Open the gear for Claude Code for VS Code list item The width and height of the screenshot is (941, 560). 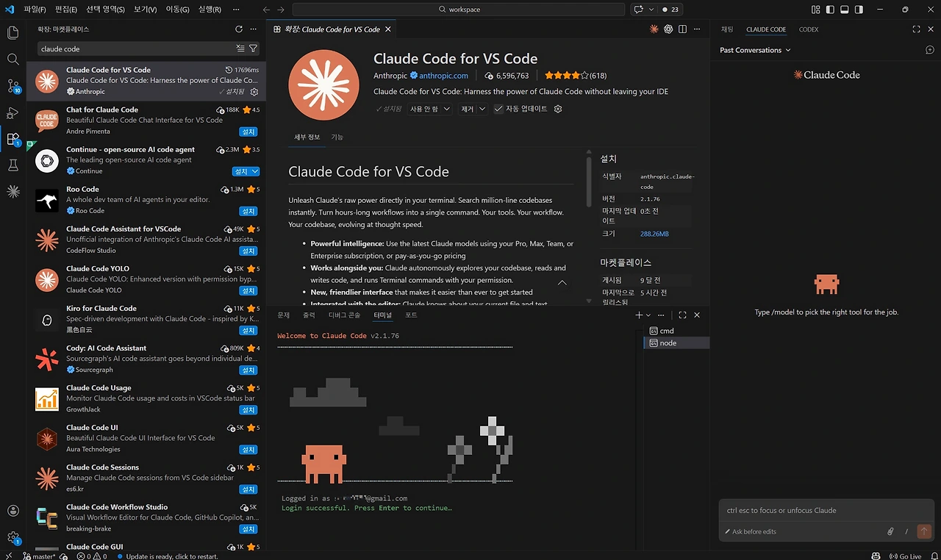coord(254,92)
